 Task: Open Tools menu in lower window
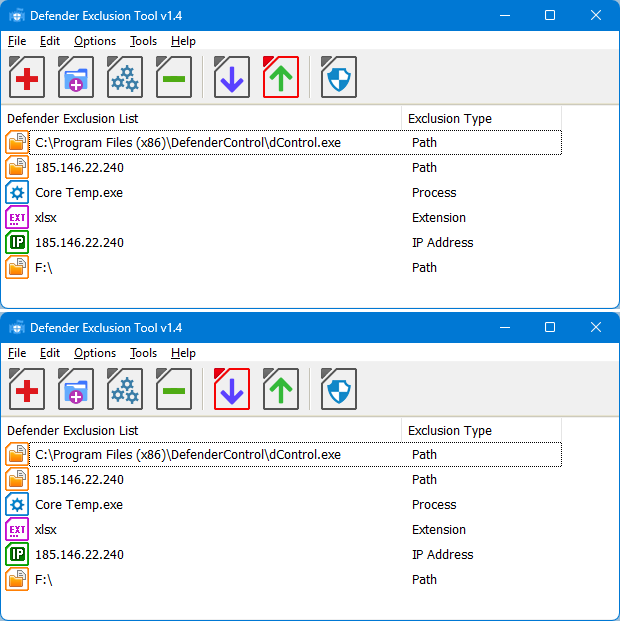pyautogui.click(x=143, y=353)
